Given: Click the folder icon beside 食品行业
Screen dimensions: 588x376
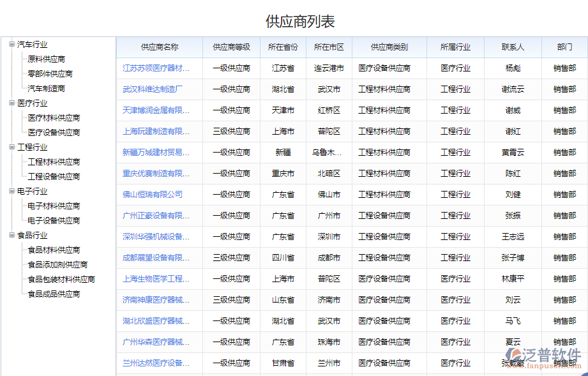Looking at the screenshot, I should [x=11, y=235].
